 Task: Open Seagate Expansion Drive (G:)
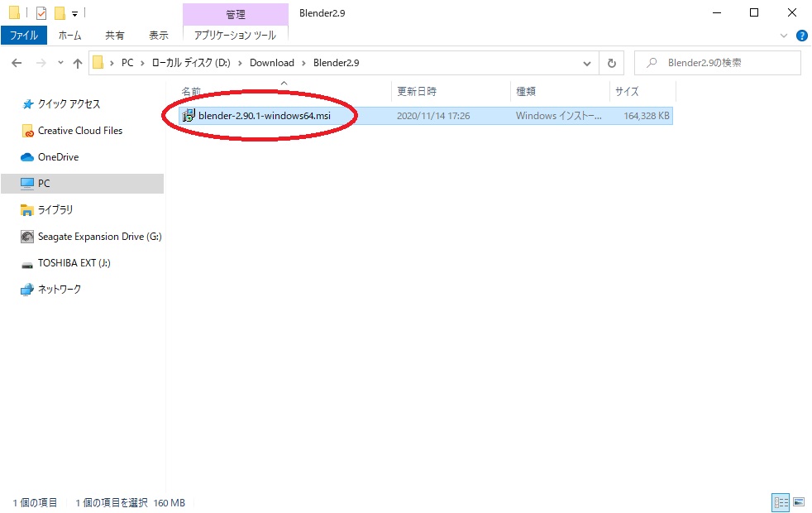99,237
